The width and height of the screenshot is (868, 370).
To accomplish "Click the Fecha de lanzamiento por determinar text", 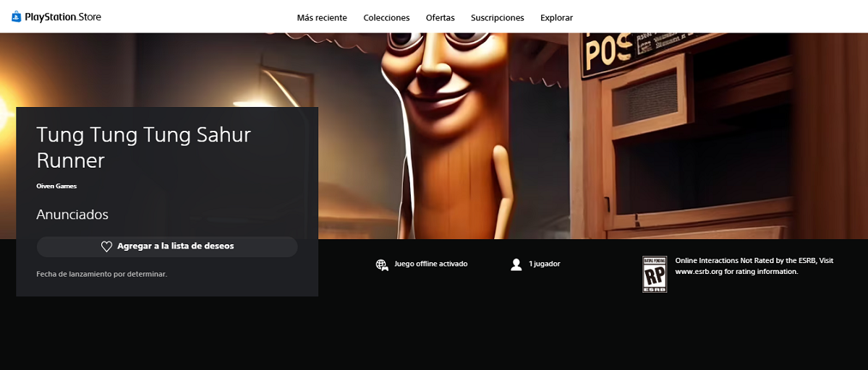I will [x=101, y=274].
